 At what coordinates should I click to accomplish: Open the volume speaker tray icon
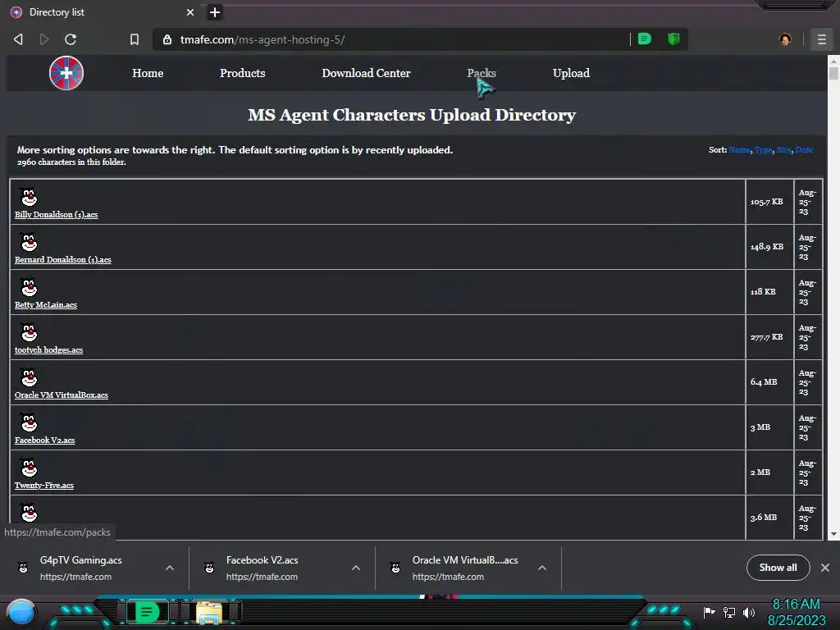pyautogui.click(x=748, y=612)
